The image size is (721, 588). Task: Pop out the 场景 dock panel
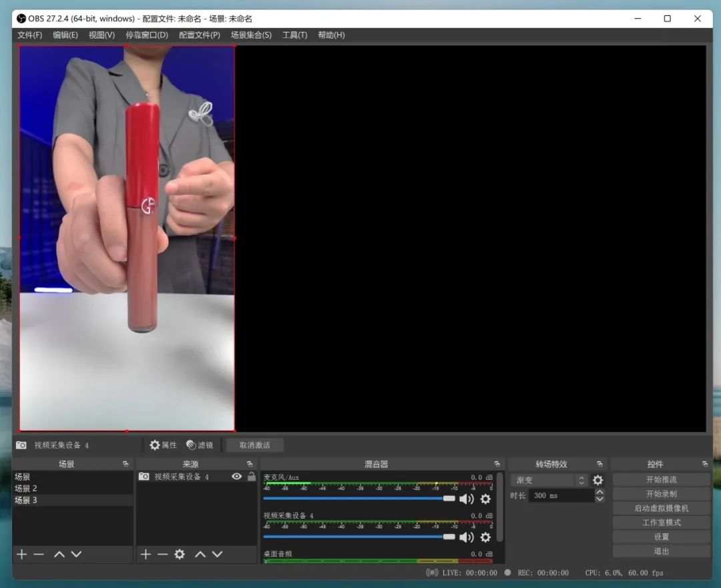[126, 464]
